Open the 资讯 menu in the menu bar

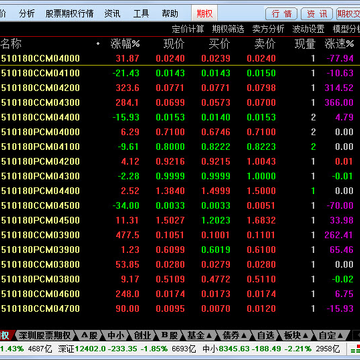(112, 14)
